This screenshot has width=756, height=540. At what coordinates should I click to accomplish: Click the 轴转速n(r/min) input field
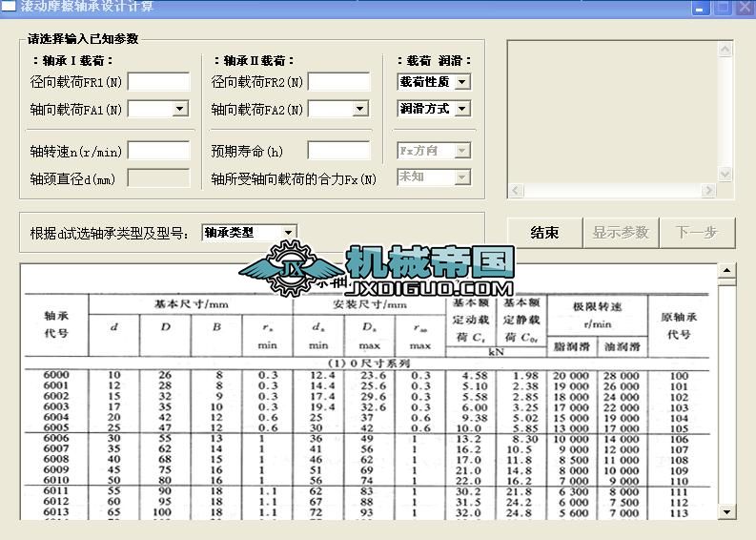coord(158,151)
